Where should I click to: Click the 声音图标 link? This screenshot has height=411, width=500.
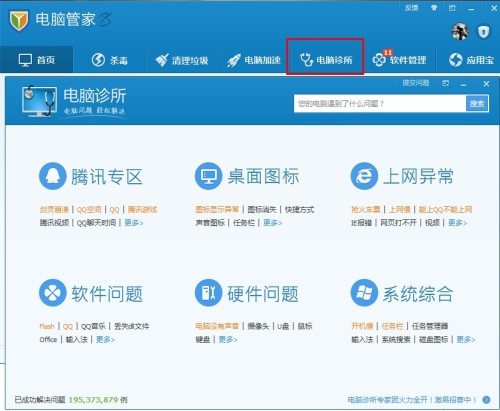coord(210,223)
